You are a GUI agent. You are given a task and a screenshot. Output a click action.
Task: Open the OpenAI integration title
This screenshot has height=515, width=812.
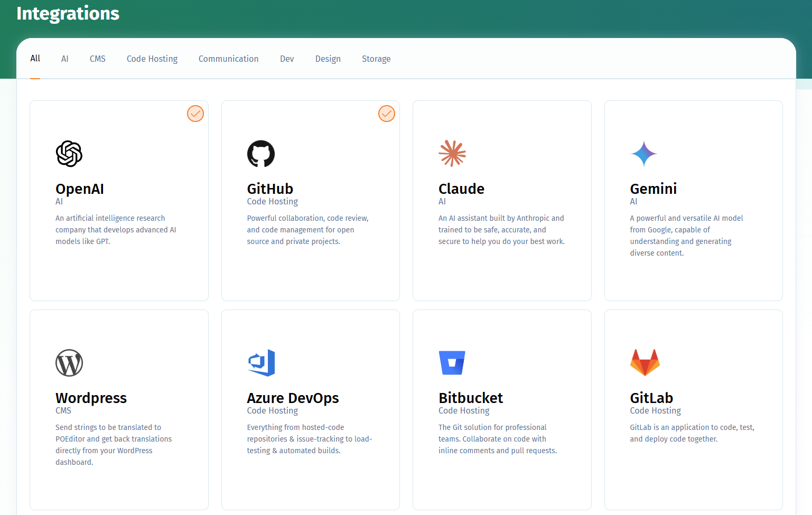(80, 189)
